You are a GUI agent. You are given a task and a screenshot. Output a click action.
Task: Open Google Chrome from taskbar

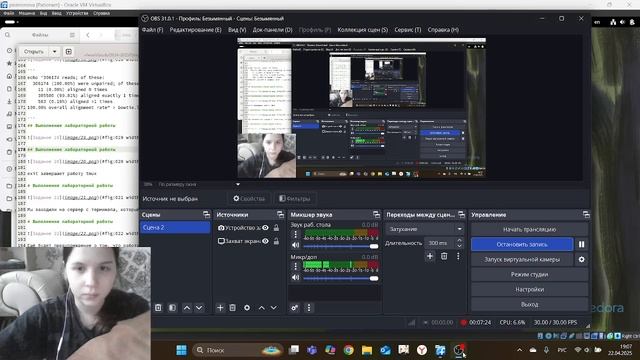(349, 350)
